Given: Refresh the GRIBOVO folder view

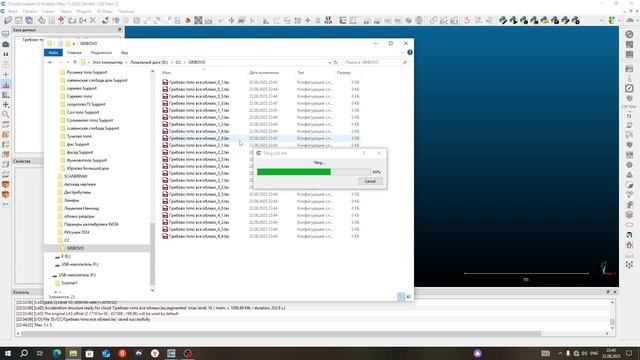Looking at the screenshot, I should (x=336, y=62).
